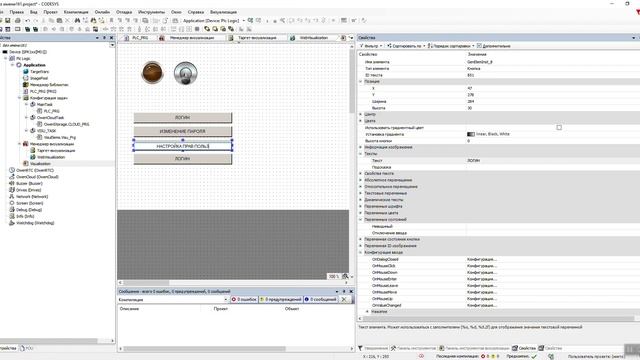Open the Фильтр dropdown in properties

tap(371, 46)
